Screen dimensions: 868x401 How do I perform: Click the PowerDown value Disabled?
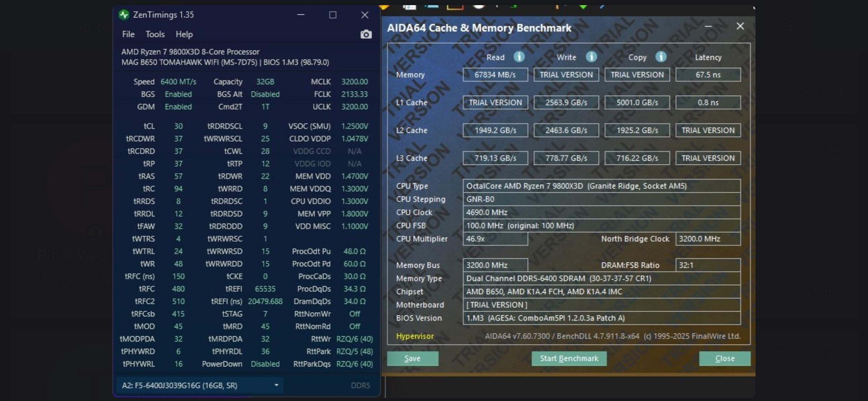coord(265,364)
